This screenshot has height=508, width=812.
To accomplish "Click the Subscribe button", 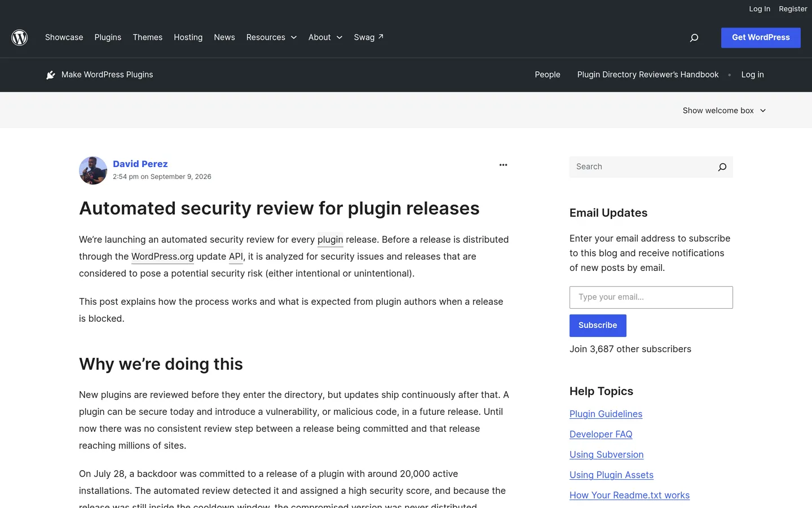I will (598, 326).
